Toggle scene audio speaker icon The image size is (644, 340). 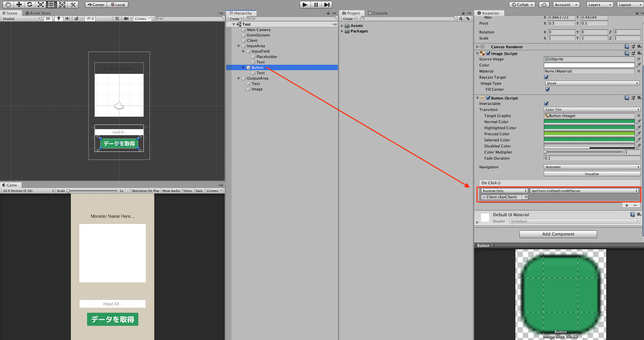[x=68, y=19]
